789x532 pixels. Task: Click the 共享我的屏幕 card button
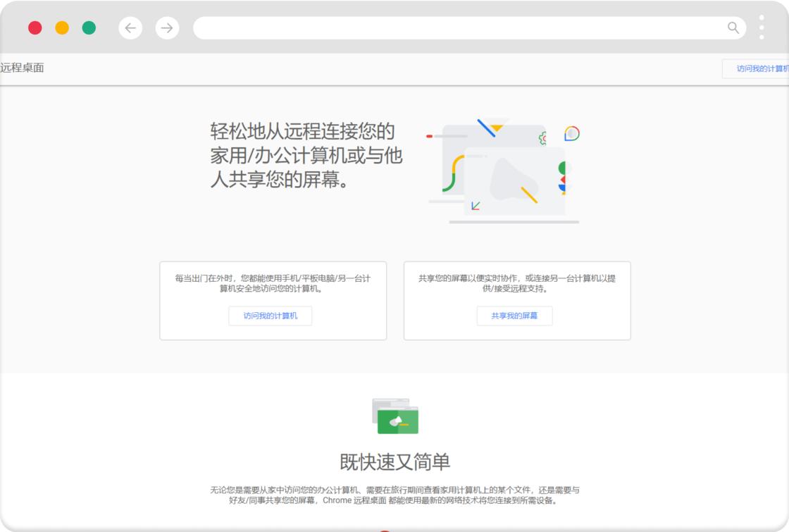coord(515,316)
